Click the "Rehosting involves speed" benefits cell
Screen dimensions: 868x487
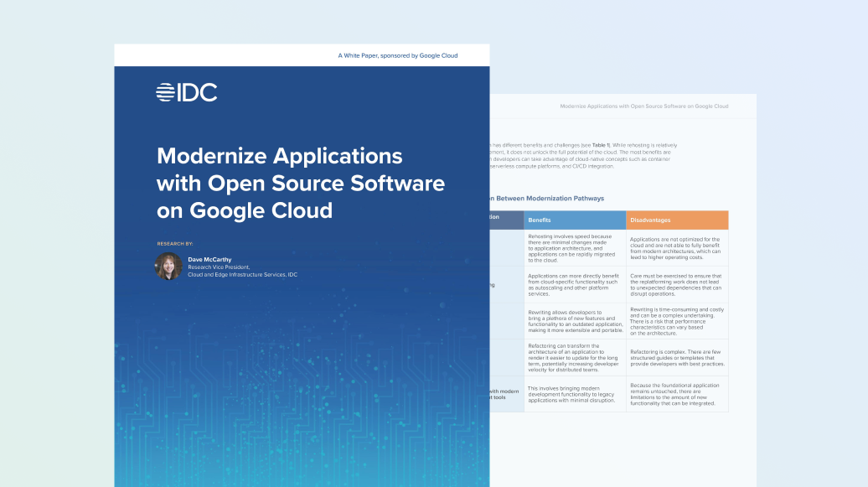coord(575,248)
